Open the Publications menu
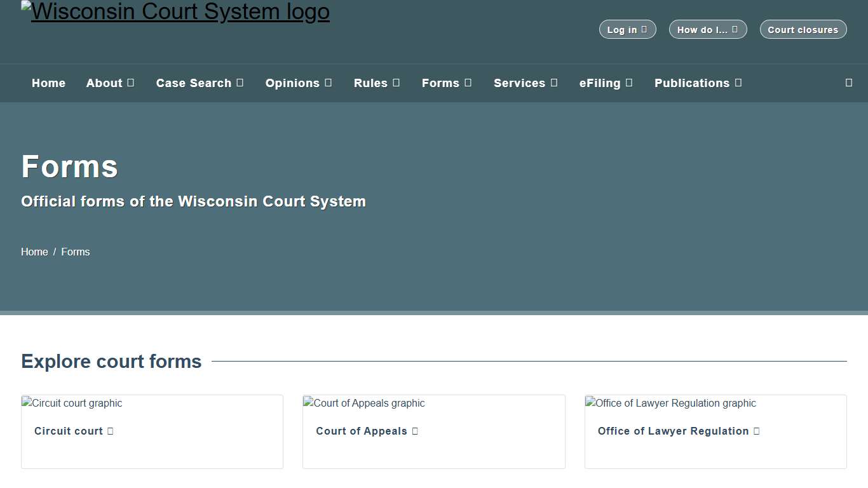The image size is (868, 488). pyautogui.click(x=698, y=83)
